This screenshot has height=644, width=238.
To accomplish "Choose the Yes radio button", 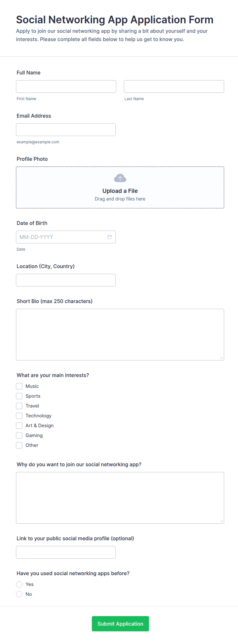I will coord(19,584).
